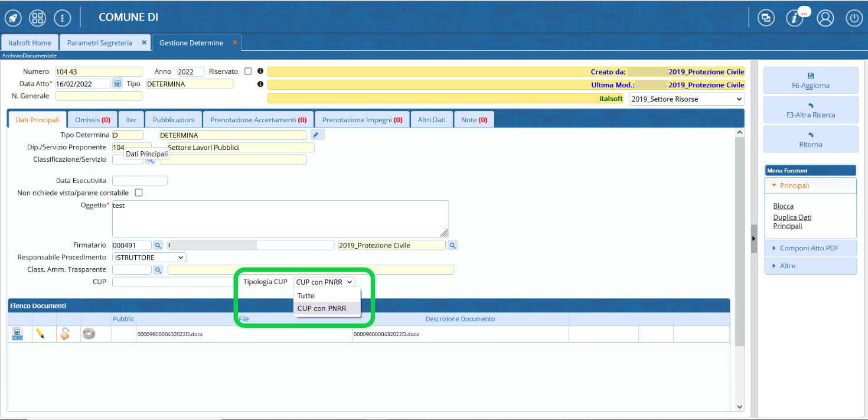Select the Tutte option in Tipologia CUP
Viewport: 868px width, 420px height.
[306, 295]
